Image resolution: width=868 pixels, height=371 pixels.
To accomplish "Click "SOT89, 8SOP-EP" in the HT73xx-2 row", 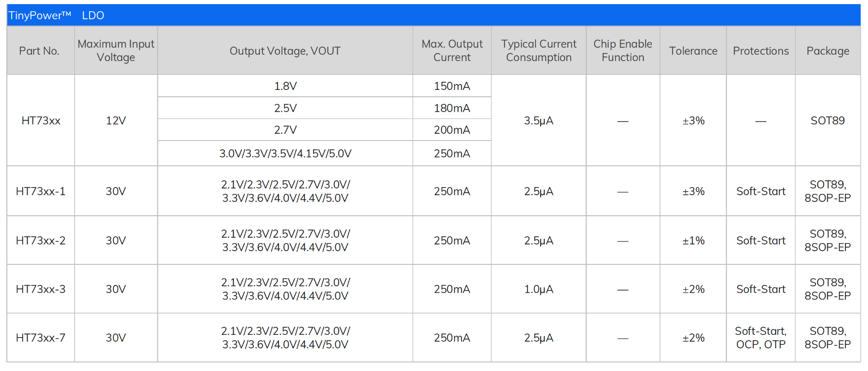I will click(828, 240).
